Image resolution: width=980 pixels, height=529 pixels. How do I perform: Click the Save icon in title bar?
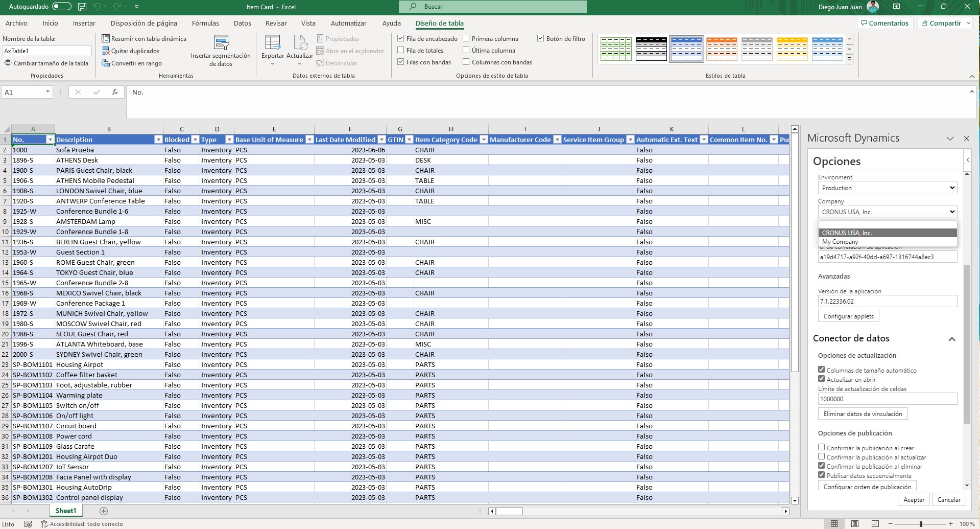(82, 7)
